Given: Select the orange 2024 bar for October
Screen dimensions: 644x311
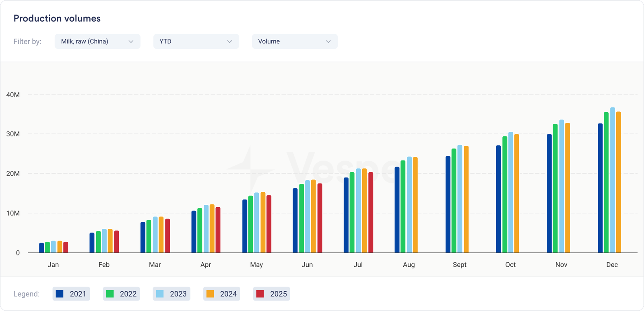Looking at the screenshot, I should 516,194.
